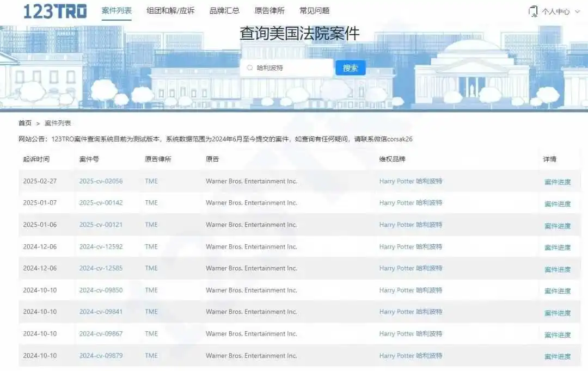Open case number 2024-cv-09841
588x371 pixels.
101,312
